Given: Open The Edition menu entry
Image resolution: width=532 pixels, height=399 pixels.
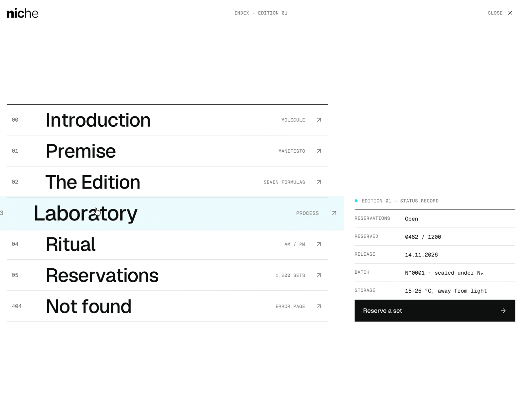Looking at the screenshot, I should (167, 182).
